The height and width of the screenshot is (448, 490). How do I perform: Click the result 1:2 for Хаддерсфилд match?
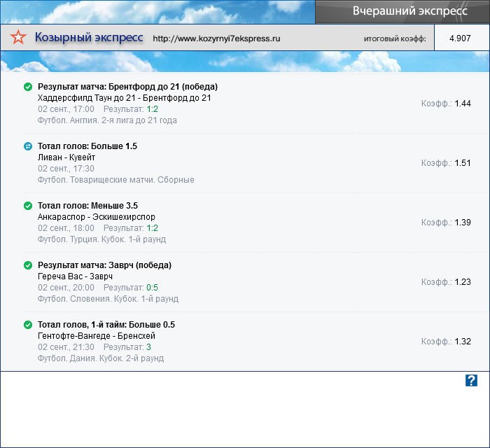pyautogui.click(x=153, y=109)
